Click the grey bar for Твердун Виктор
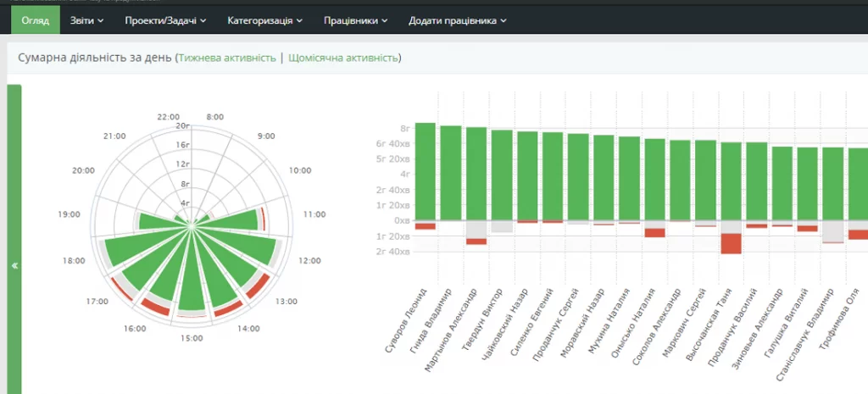This screenshot has width=868, height=394. pyautogui.click(x=502, y=226)
